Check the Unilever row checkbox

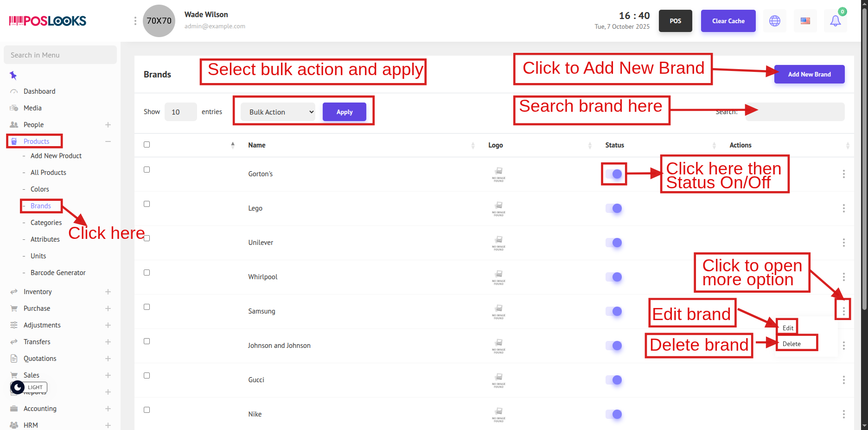tap(147, 238)
